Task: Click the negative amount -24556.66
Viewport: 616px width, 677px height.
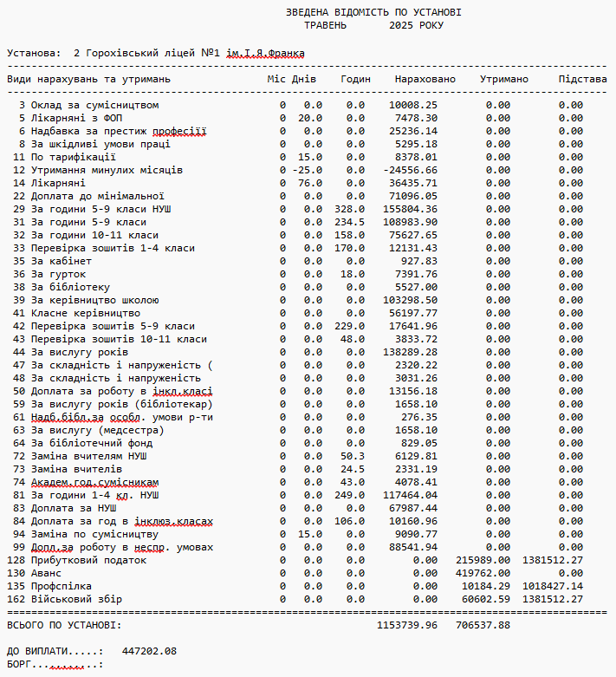Action: (x=407, y=170)
